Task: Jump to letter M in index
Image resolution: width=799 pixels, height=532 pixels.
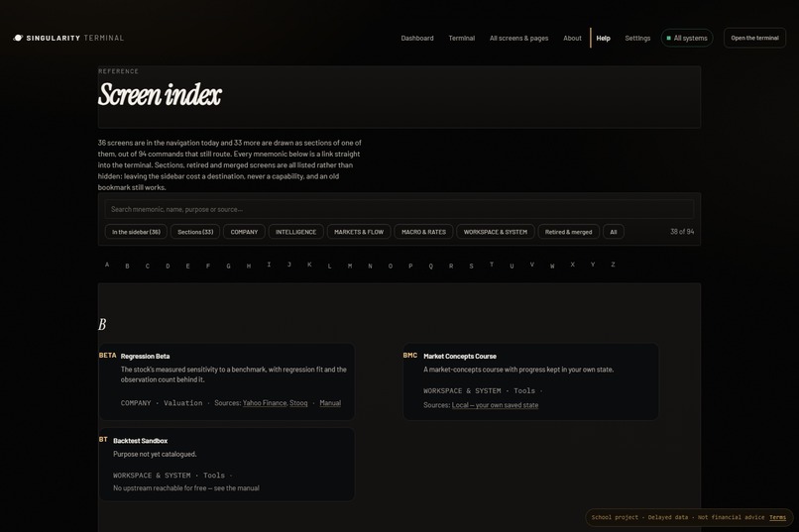Action: (x=350, y=266)
